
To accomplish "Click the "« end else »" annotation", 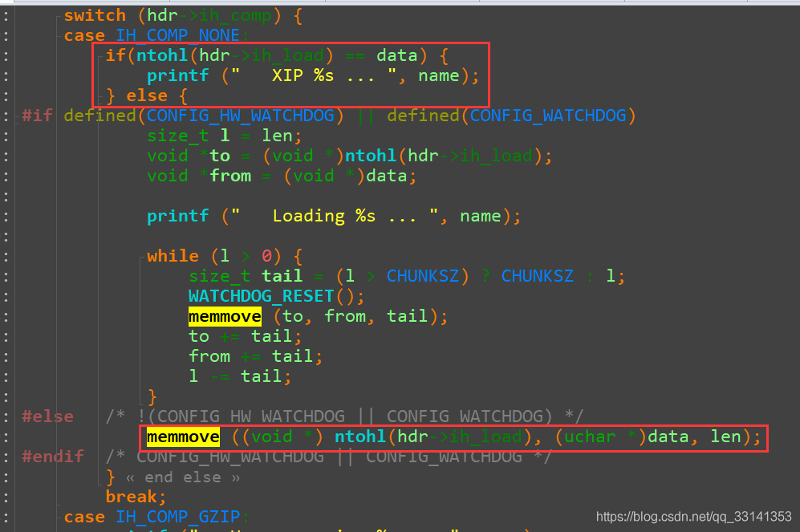I will coord(183,477).
